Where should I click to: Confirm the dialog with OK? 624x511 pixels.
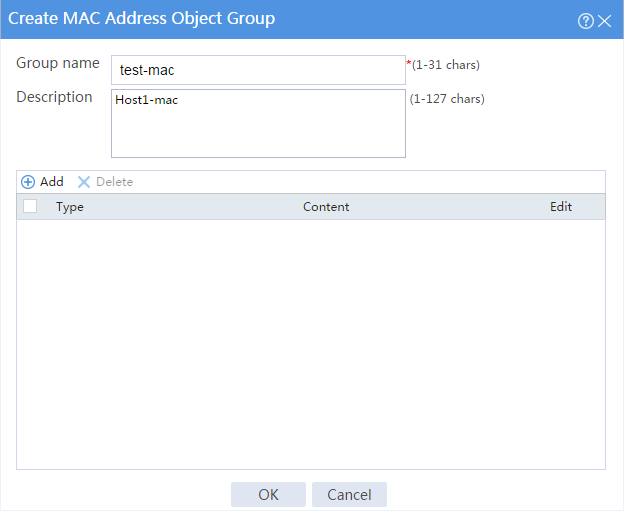[268, 494]
